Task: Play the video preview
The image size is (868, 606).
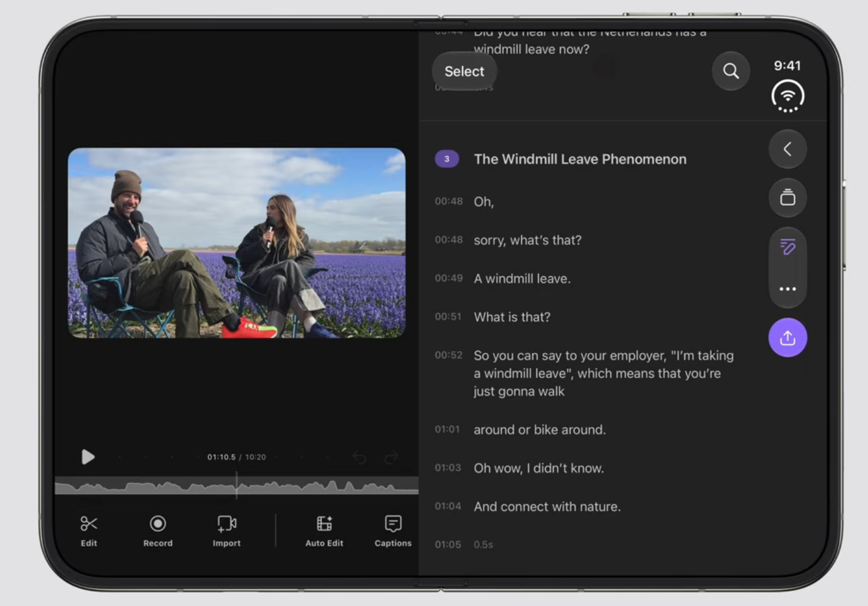Action: pos(88,457)
